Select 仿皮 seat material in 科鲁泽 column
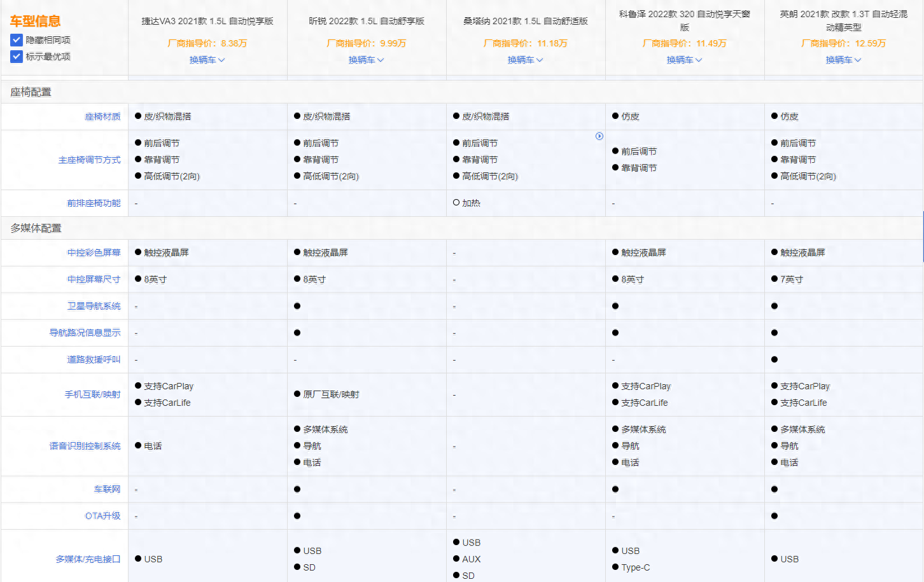The image size is (924, 582). pos(626,116)
